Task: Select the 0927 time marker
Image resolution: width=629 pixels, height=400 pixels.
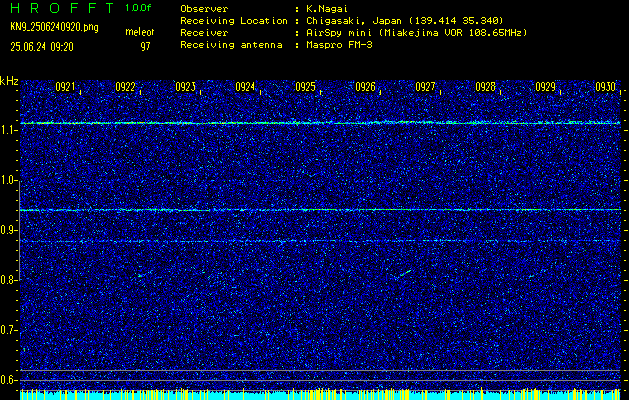Action: coord(425,87)
